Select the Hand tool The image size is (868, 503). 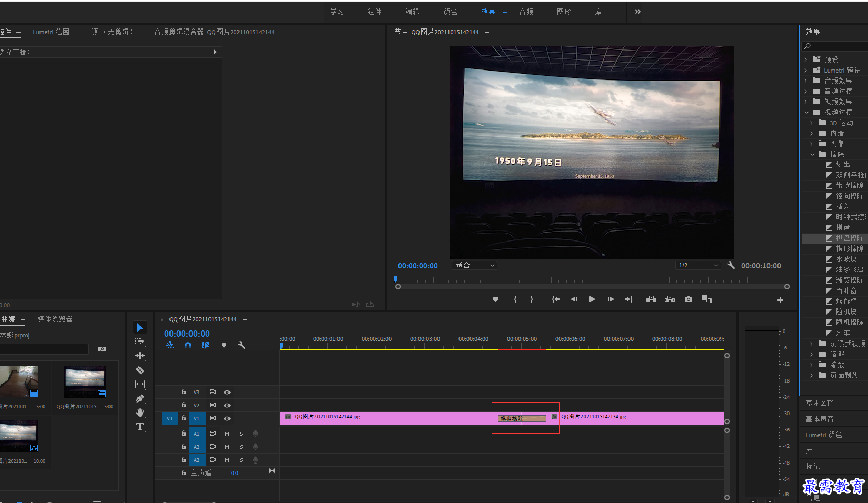pyautogui.click(x=140, y=413)
